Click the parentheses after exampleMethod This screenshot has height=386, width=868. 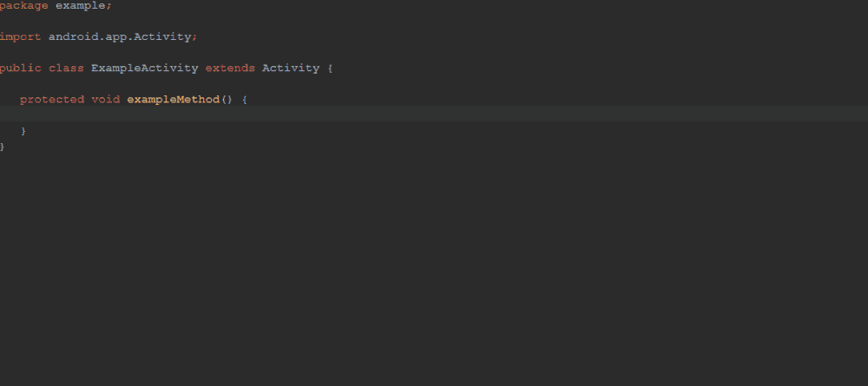click(x=227, y=99)
